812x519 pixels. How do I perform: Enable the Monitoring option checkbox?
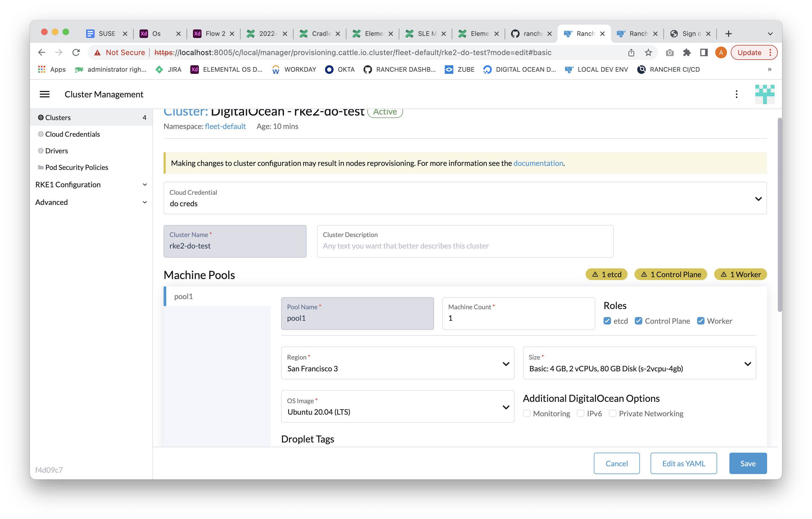tap(527, 413)
